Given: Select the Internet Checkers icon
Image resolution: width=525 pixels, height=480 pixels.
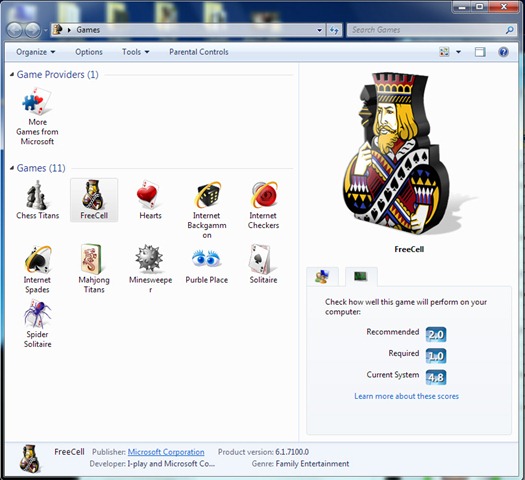Looking at the screenshot, I should tap(264, 194).
